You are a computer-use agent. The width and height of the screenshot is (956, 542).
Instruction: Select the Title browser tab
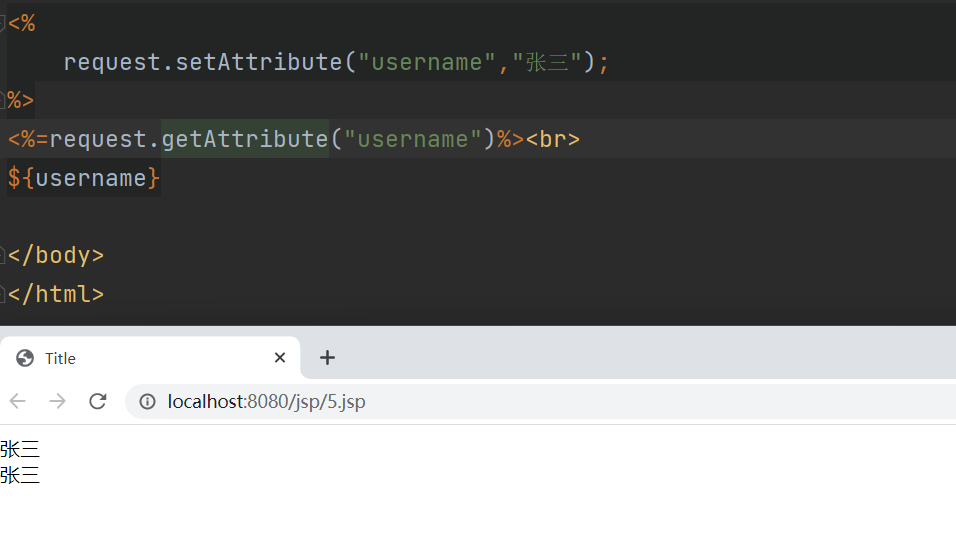(150, 358)
